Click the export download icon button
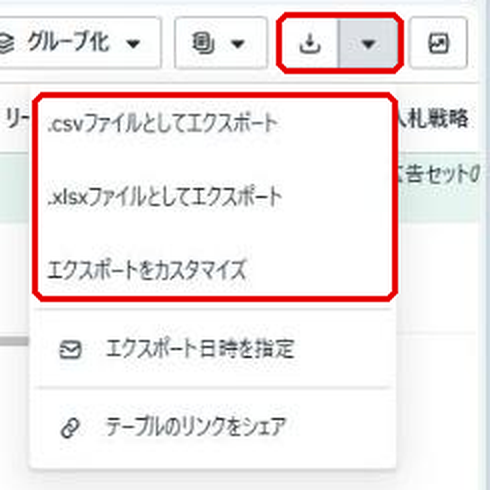This screenshot has height=490, width=490. [310, 43]
